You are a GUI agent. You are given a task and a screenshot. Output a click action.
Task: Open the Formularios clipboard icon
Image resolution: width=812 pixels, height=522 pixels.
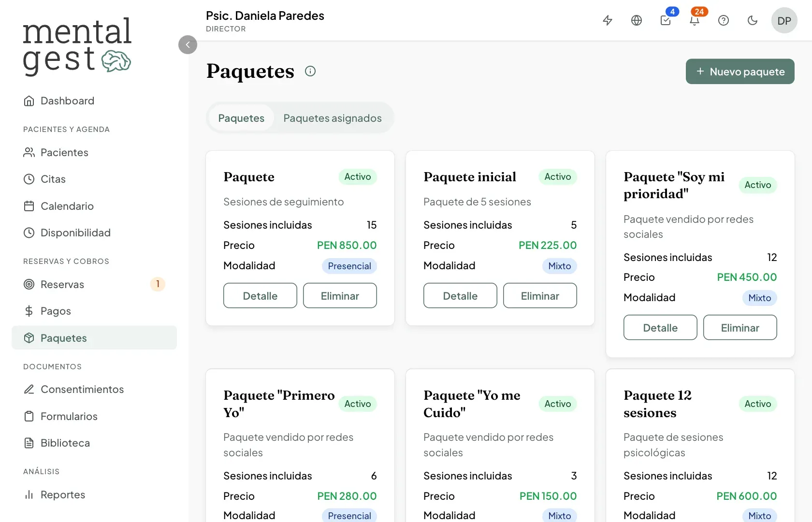29,416
